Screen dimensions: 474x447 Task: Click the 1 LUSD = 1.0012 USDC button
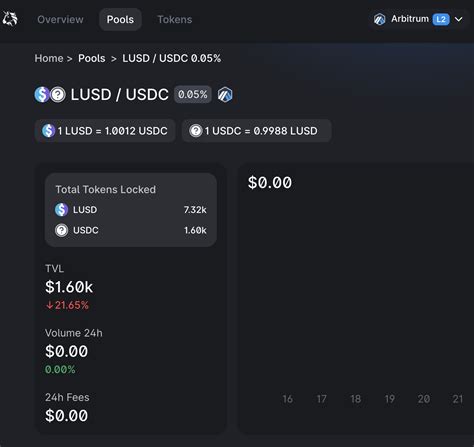[105, 131]
